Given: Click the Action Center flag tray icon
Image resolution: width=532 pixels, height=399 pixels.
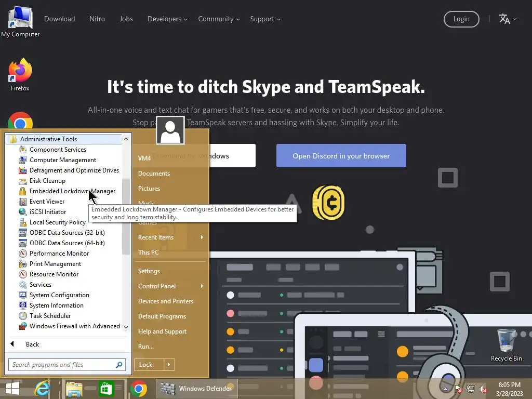Looking at the screenshot, I should point(458,389).
